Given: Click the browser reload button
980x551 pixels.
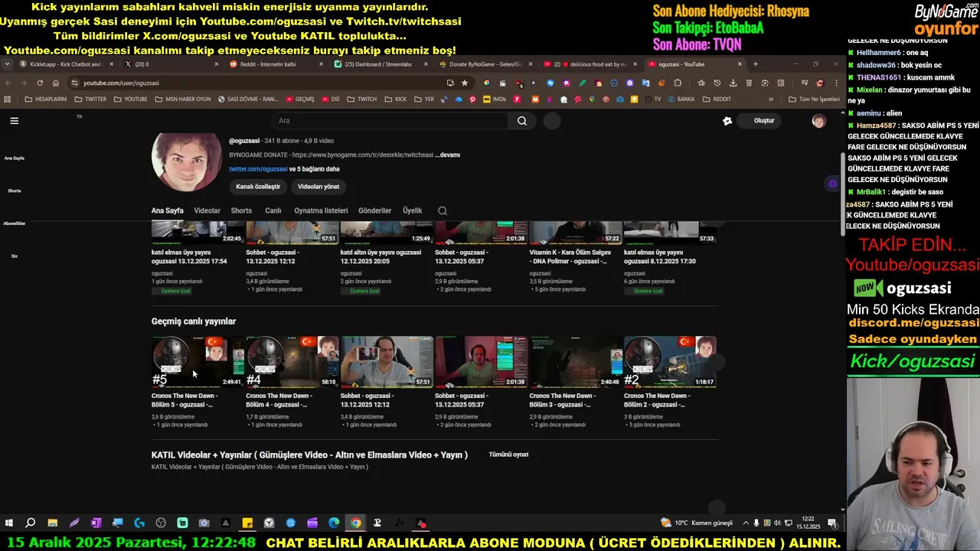Looking at the screenshot, I should tap(40, 83).
